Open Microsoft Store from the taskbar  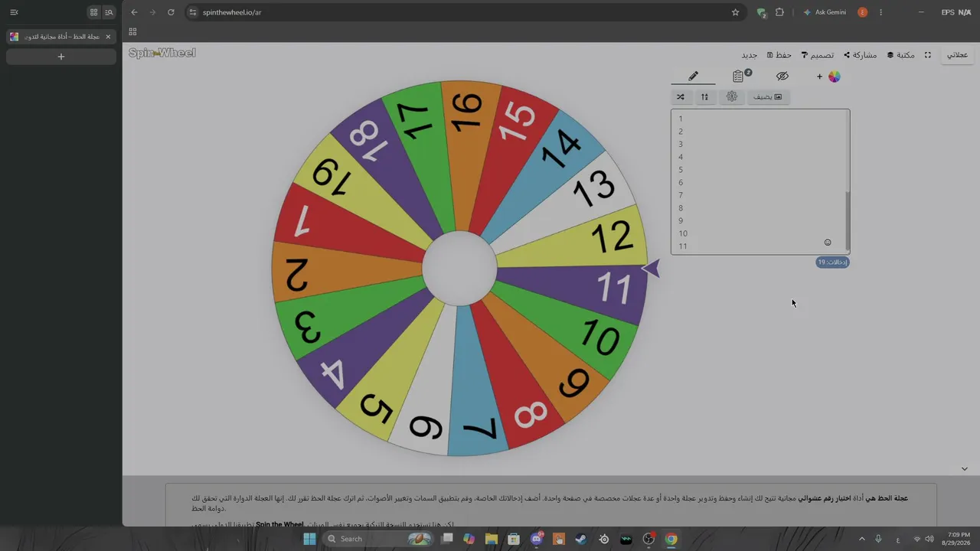(x=514, y=539)
